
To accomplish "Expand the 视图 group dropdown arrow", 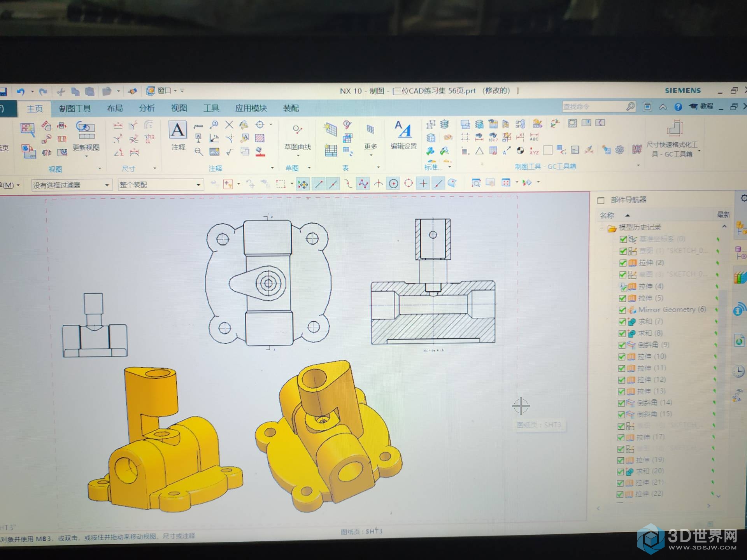I will pyautogui.click(x=100, y=168).
